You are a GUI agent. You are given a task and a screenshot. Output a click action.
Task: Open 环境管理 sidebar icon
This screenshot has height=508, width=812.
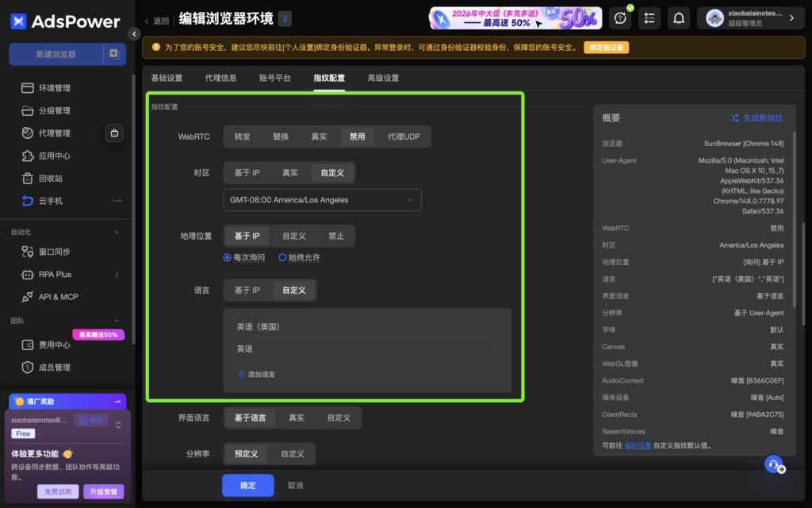point(28,88)
